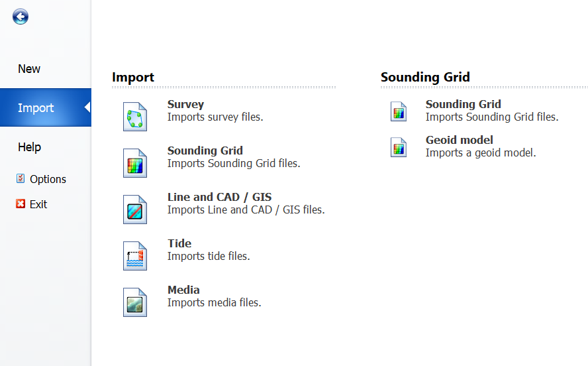The width and height of the screenshot is (588, 366).
Task: Select the Media import title
Action: [183, 290]
